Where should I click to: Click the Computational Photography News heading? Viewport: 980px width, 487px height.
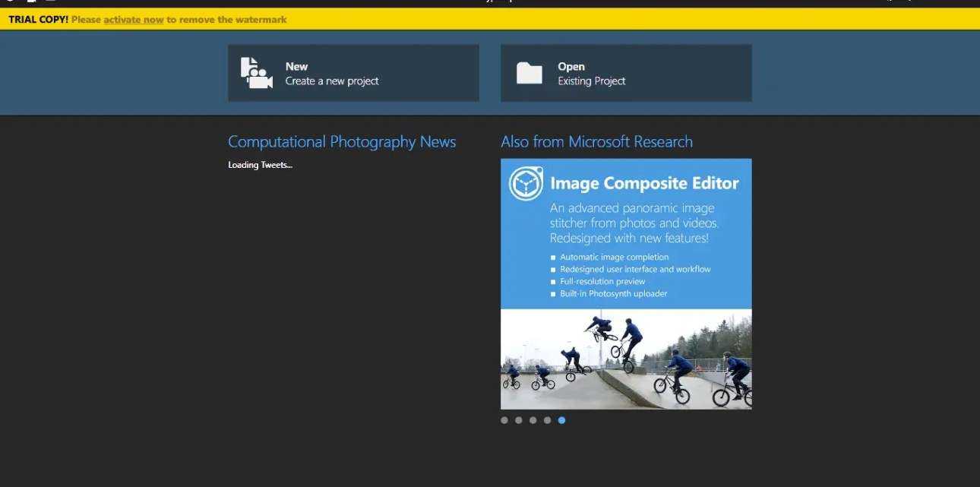[x=342, y=142]
